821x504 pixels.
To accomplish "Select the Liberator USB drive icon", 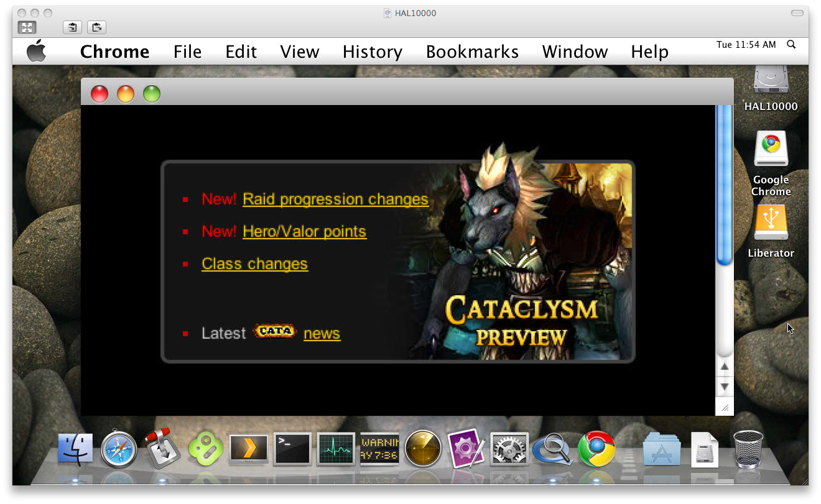I will tap(771, 225).
